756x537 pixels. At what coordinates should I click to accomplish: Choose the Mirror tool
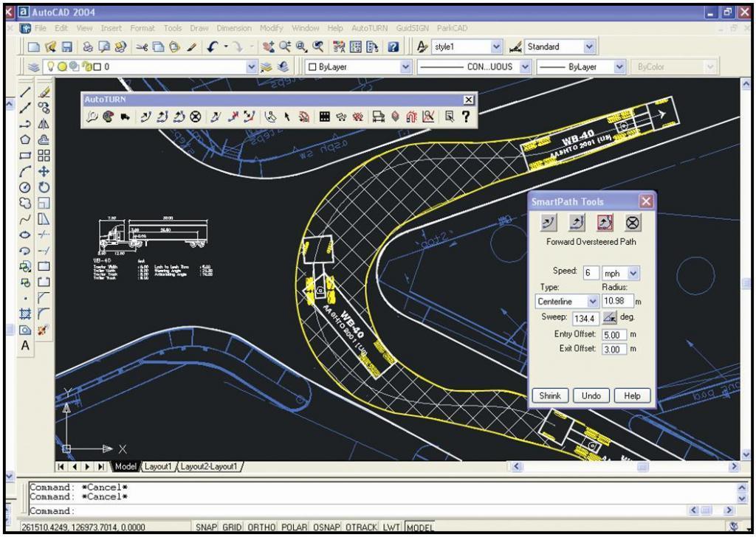44,124
